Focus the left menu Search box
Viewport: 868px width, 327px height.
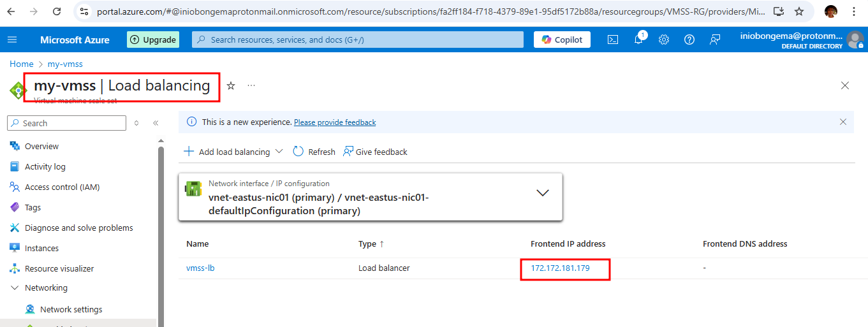(x=66, y=123)
